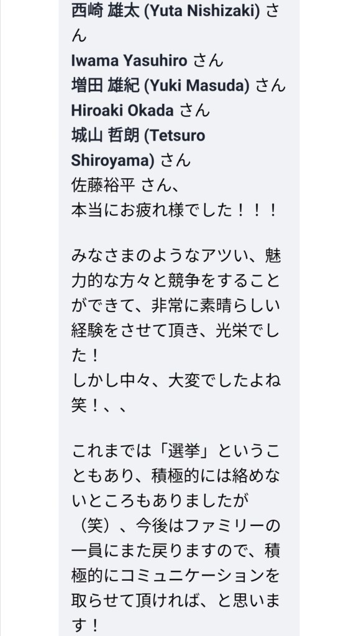Click the line がてきて、非常に素晴らしい

tap(176, 305)
